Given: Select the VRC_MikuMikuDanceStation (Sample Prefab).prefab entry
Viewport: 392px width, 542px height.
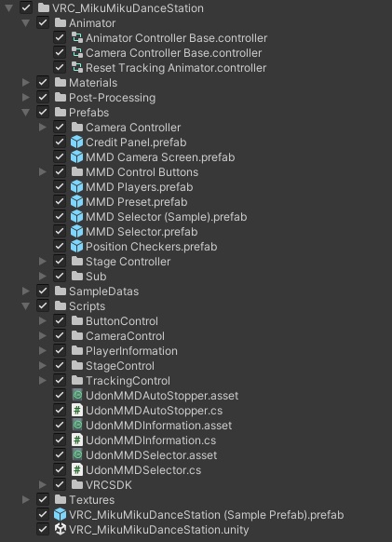Looking at the screenshot, I should 207,514.
